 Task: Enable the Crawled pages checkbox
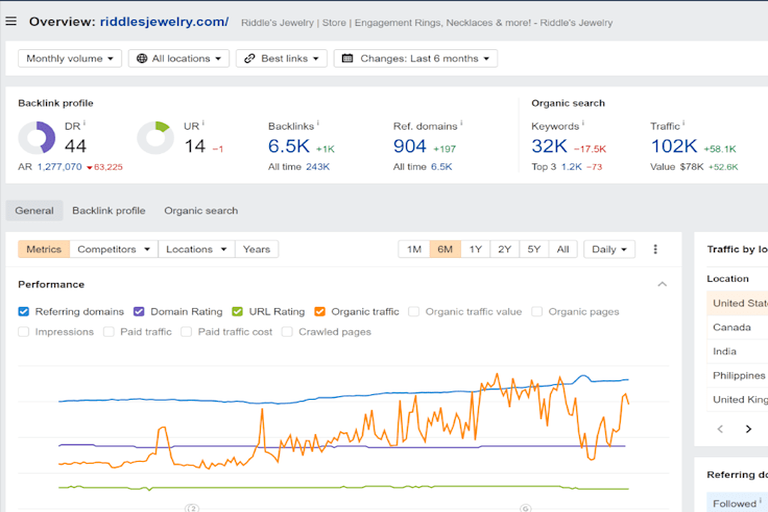click(287, 332)
